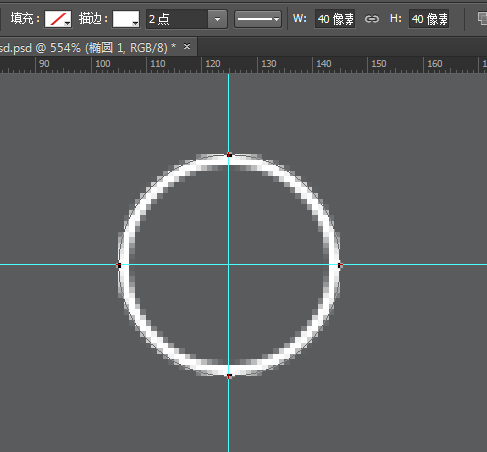Open the stroke line style dropdown
The image size is (487, 452).
[258, 19]
